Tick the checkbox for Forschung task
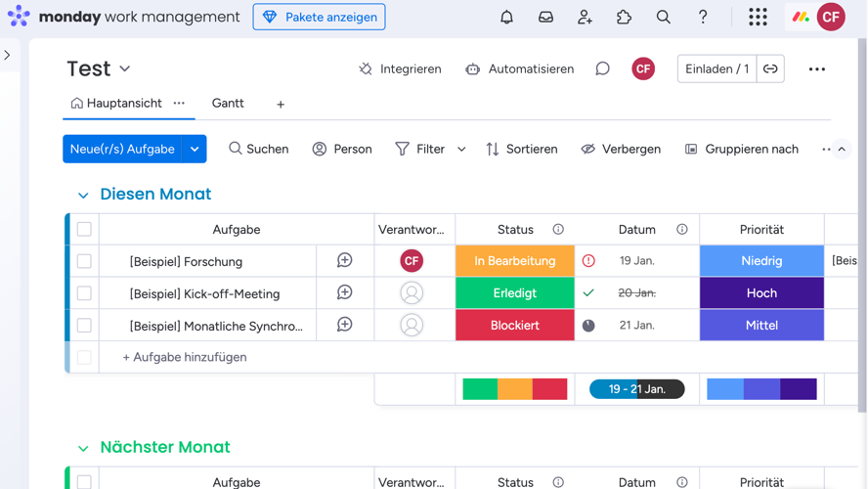 click(84, 261)
